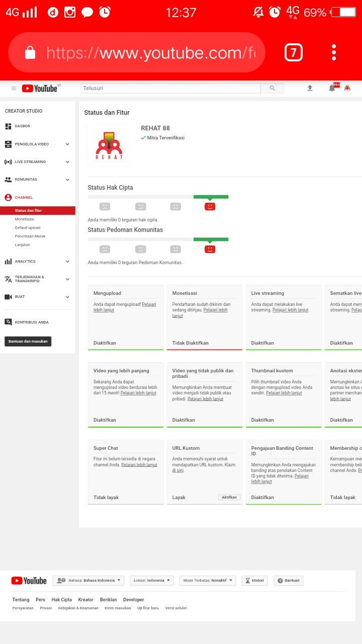
Task: Click the search magnifier button
Action: point(272,89)
